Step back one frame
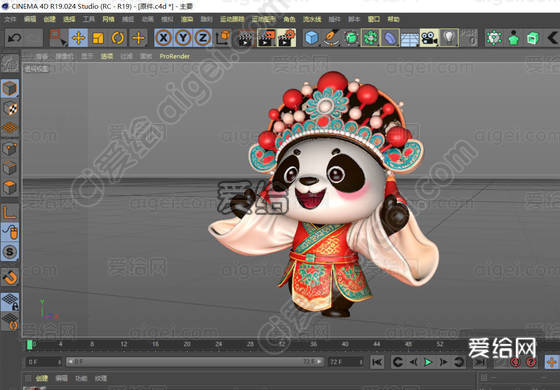Viewport: 560px width, 390px height. (x=413, y=362)
